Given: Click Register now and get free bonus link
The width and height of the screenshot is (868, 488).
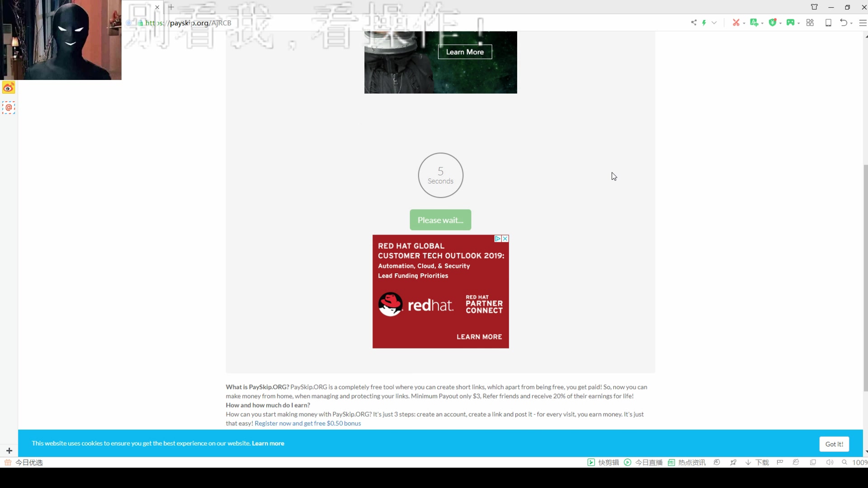Looking at the screenshot, I should point(307,423).
